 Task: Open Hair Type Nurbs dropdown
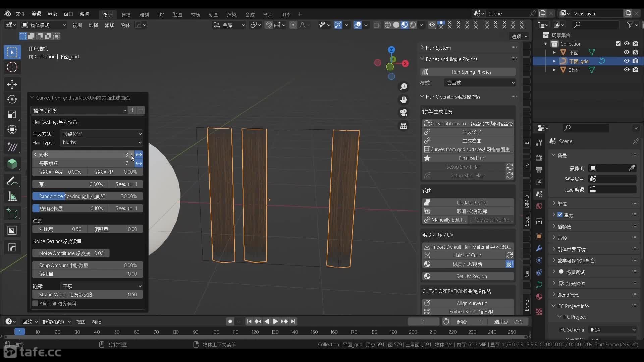tap(101, 142)
